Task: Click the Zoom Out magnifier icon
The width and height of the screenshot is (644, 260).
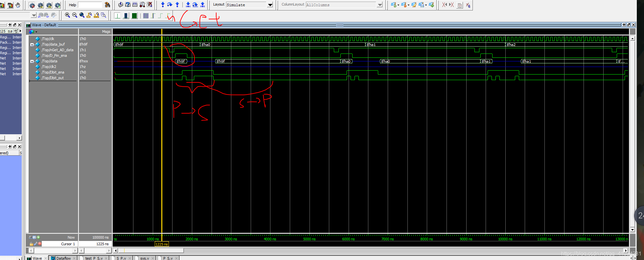Action: [75, 15]
